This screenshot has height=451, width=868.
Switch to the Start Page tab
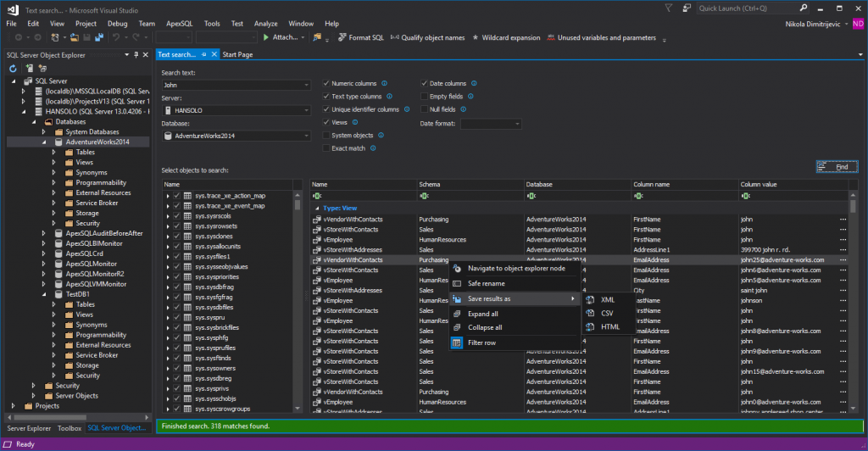pyautogui.click(x=237, y=54)
